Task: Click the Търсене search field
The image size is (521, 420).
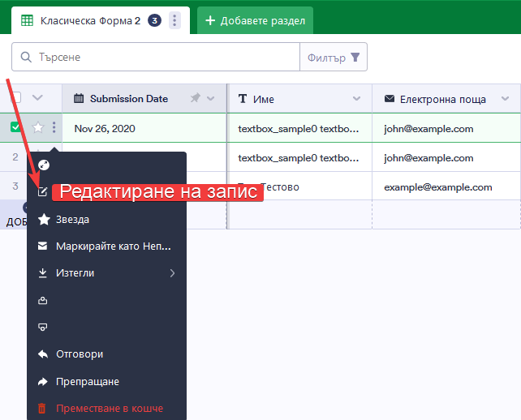Action: [x=156, y=57]
